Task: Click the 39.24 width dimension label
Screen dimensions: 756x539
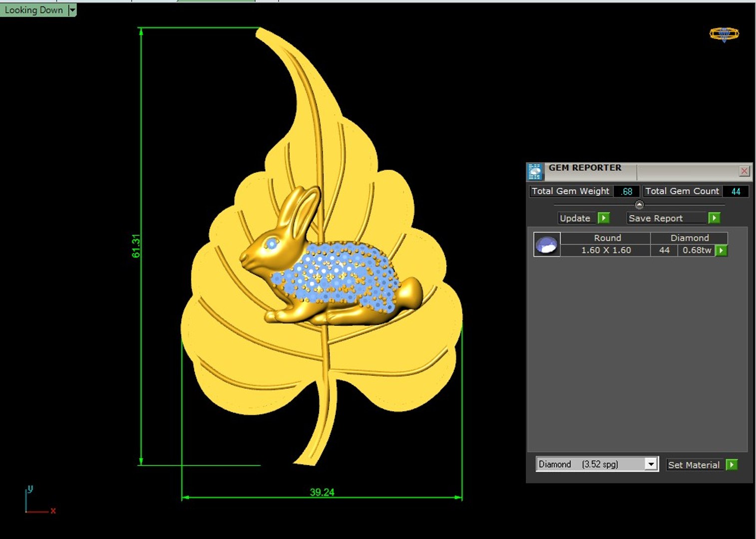Action: click(x=322, y=492)
